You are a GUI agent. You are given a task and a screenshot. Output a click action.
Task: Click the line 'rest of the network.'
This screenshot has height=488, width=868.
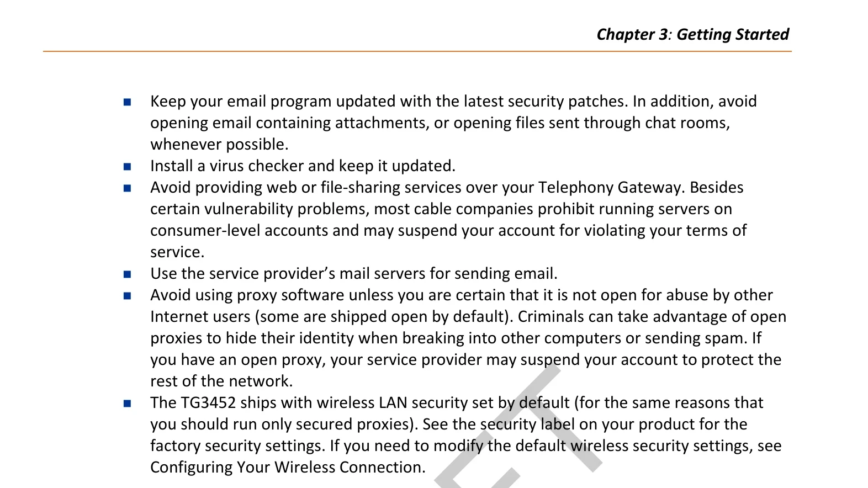pyautogui.click(x=221, y=381)
